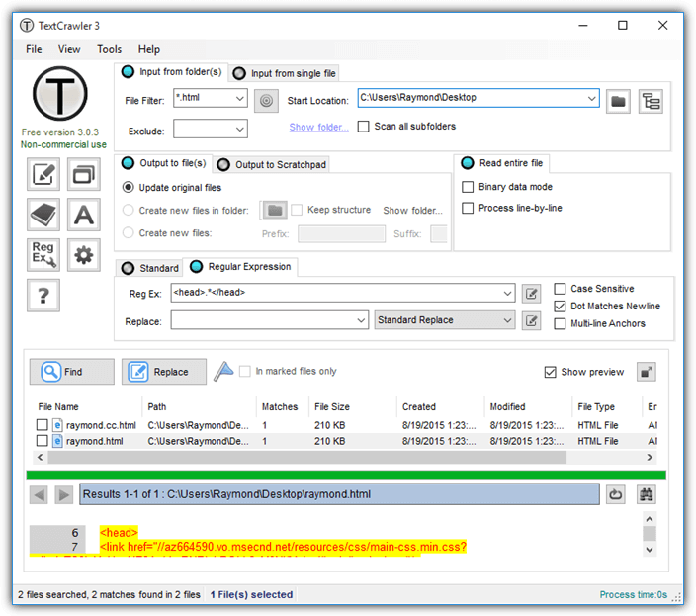Click the folder tree icon beside Start Location
This screenshot has height=616, width=696.
pos(651,101)
